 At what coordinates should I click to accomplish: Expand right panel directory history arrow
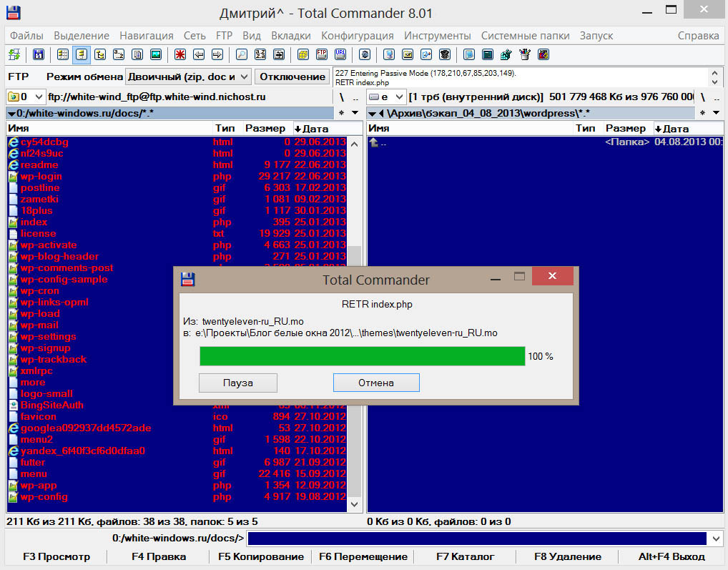click(x=716, y=113)
